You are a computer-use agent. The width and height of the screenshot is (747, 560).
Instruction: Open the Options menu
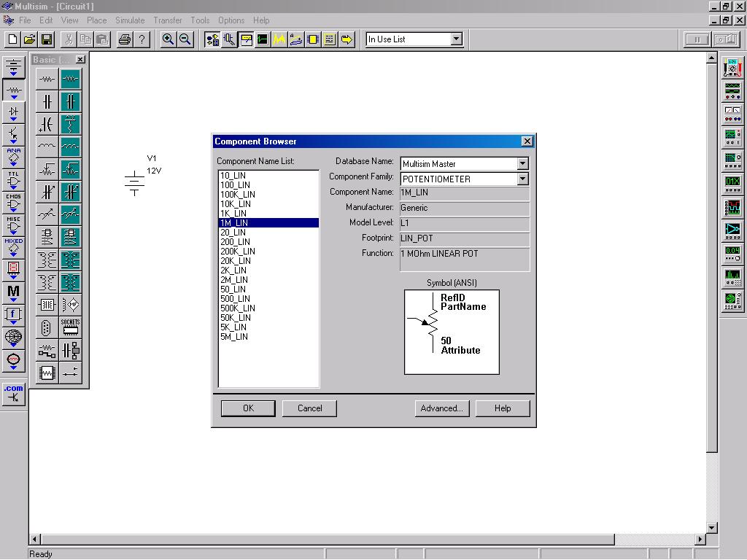coord(231,20)
